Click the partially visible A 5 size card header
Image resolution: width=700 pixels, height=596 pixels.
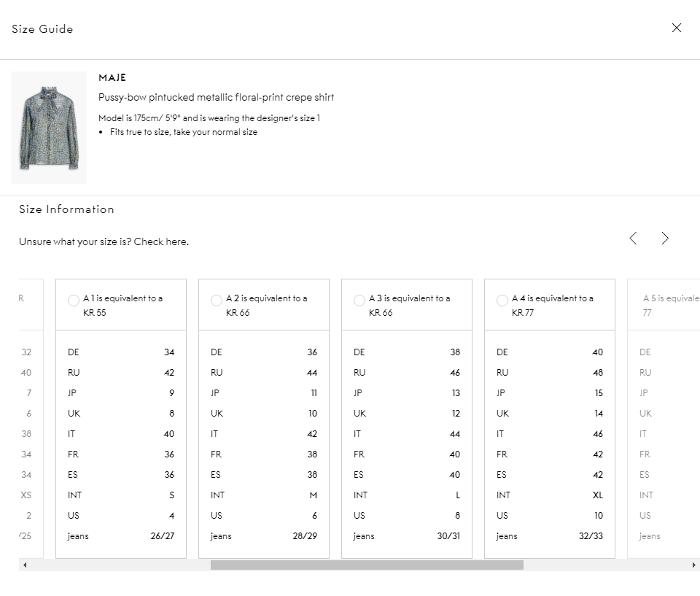(664, 305)
